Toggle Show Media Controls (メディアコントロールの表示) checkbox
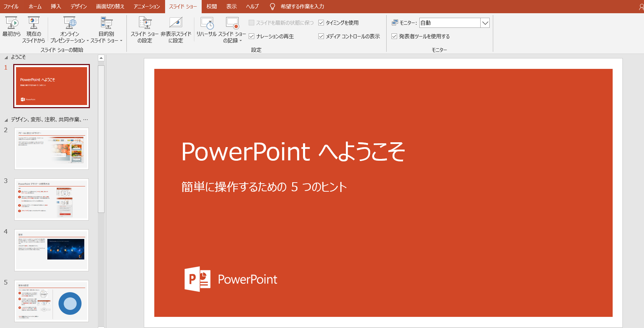This screenshot has width=644, height=328. pos(321,37)
